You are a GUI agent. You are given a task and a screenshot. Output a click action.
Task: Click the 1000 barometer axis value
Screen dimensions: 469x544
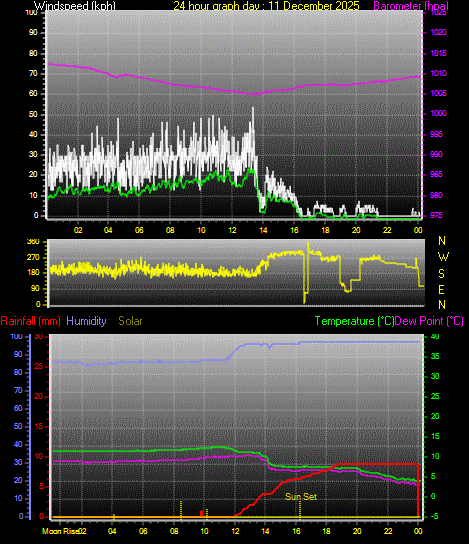pos(438,113)
